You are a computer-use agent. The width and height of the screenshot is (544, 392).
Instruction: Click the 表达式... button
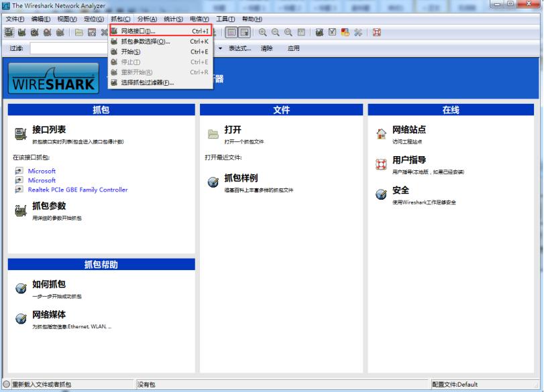point(239,48)
